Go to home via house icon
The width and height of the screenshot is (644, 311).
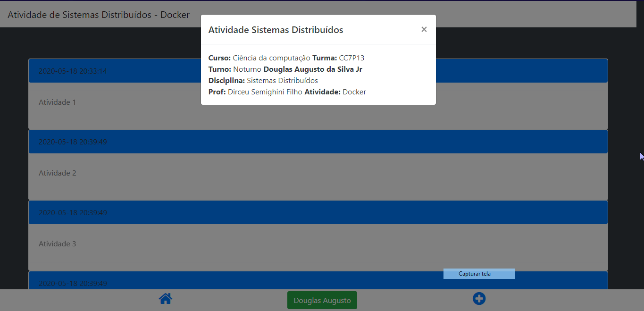[x=165, y=299]
